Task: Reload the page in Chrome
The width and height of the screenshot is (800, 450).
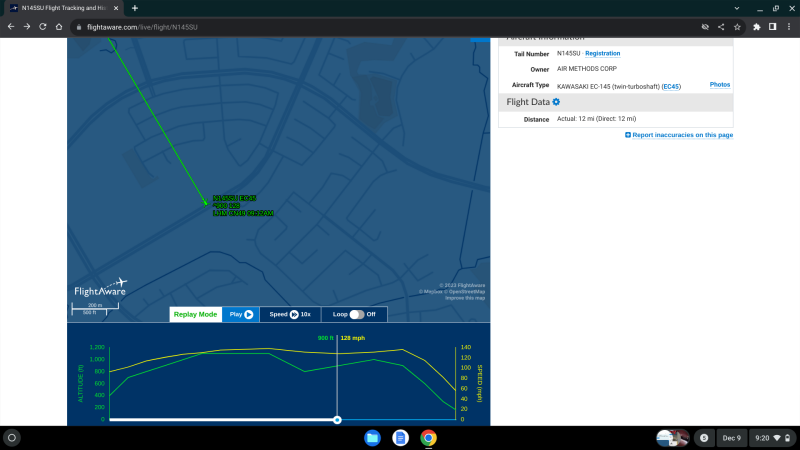Action: pyautogui.click(x=43, y=26)
